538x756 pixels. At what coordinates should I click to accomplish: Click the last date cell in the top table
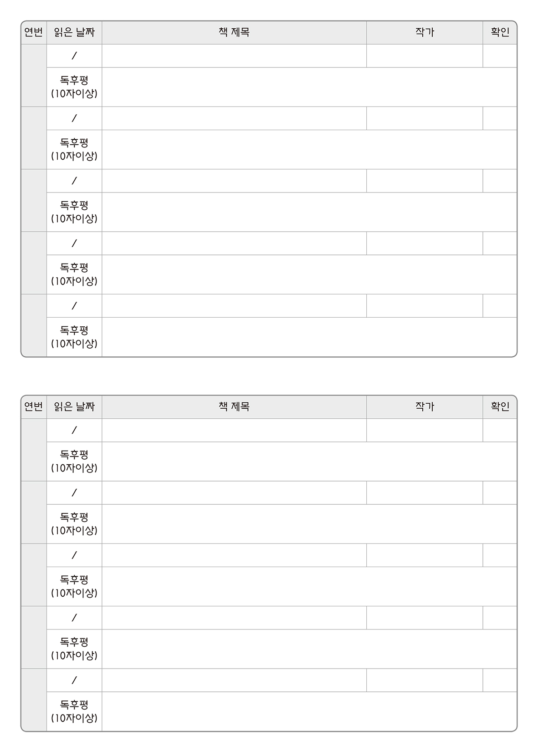coord(74,306)
